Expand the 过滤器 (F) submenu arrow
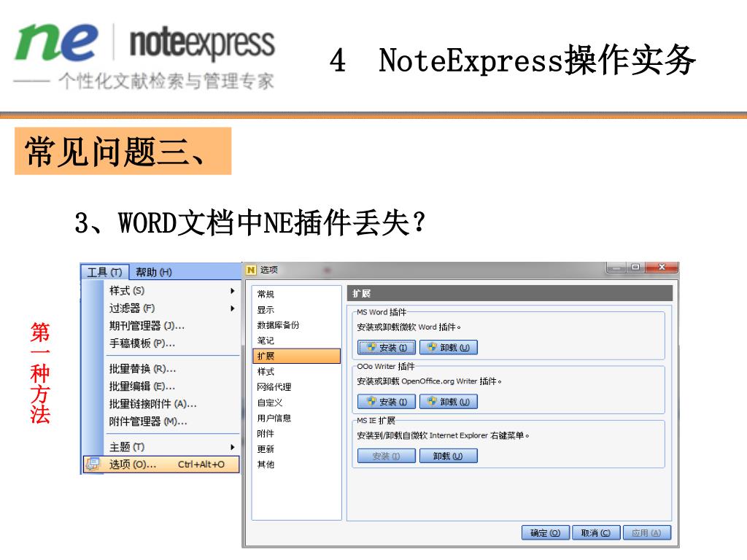The height and width of the screenshot is (560, 747). 232,308
